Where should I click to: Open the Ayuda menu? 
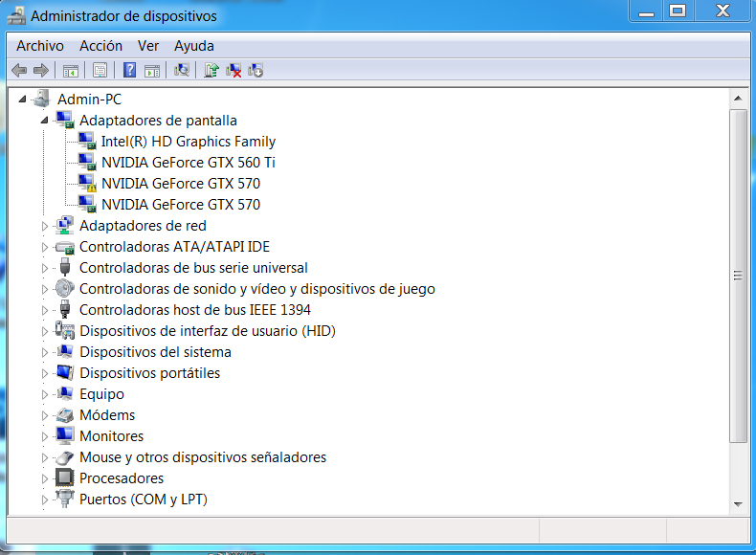[x=194, y=46]
